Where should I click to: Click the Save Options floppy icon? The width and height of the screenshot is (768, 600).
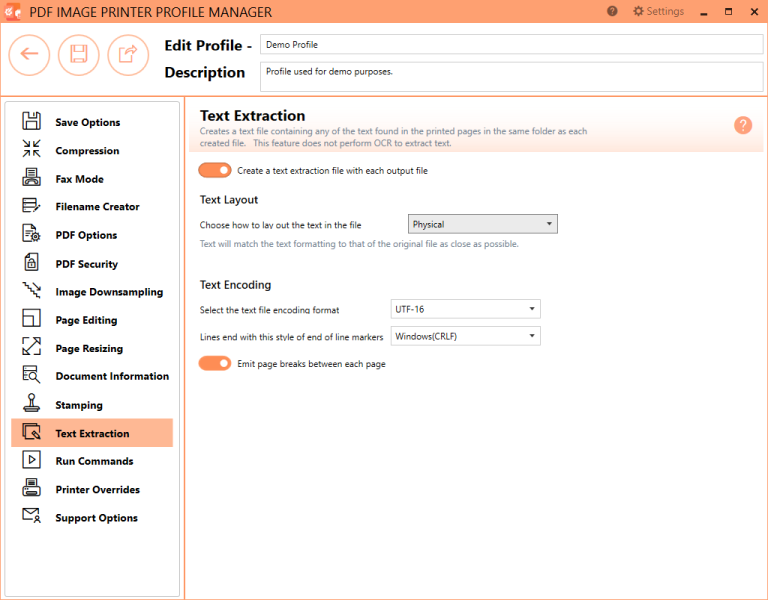coord(31,121)
